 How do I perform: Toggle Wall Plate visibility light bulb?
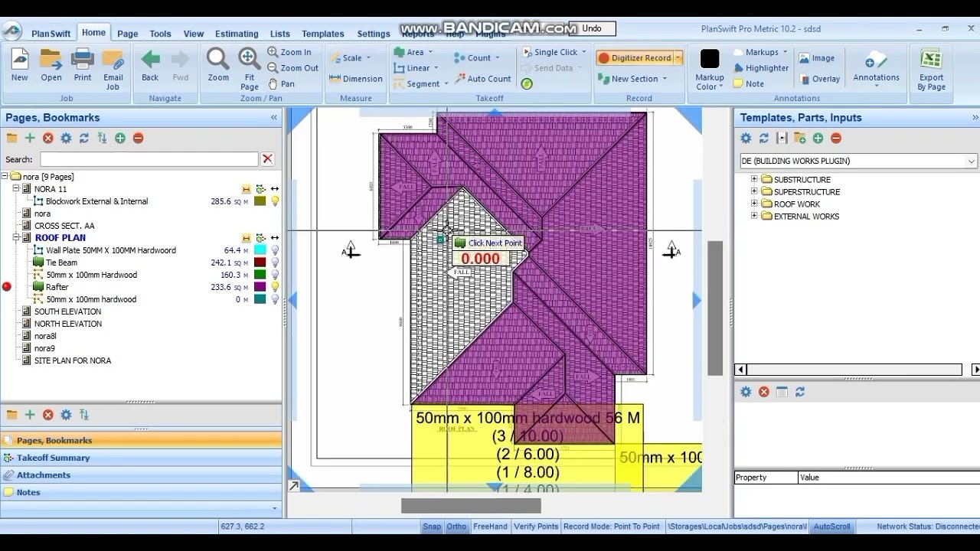(x=275, y=250)
